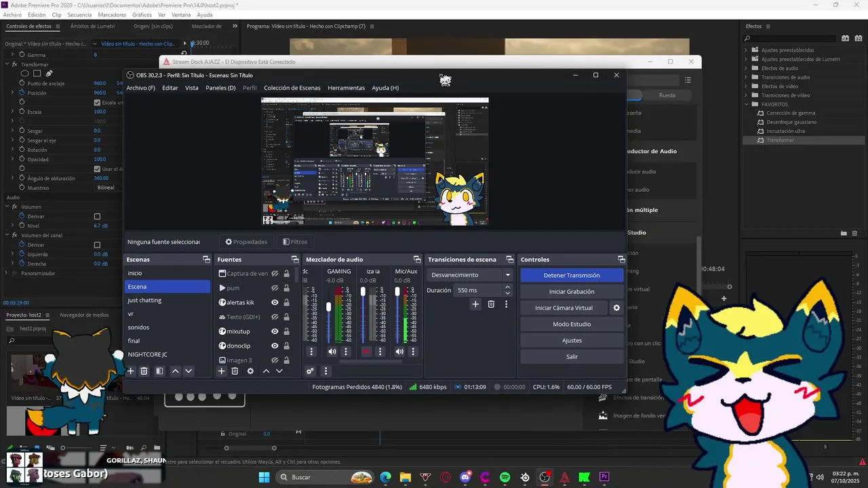Open source Filtros button
The width and height of the screenshot is (868, 488).
pos(295,242)
